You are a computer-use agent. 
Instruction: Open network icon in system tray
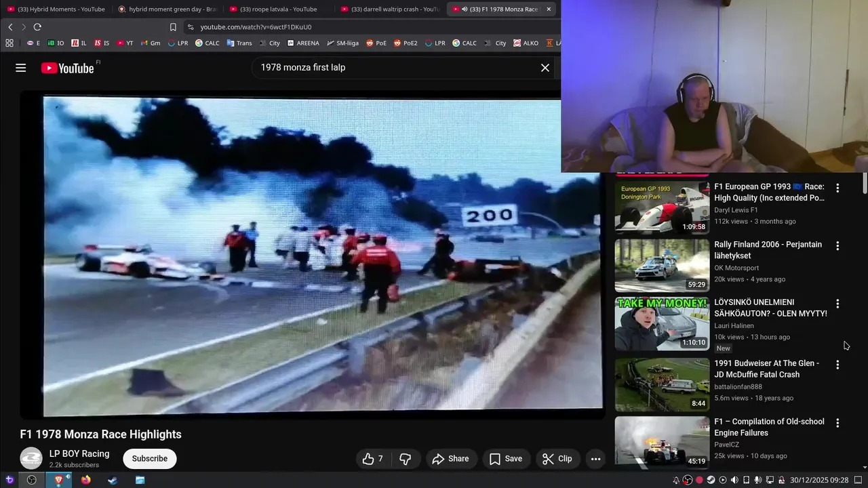pos(770,480)
